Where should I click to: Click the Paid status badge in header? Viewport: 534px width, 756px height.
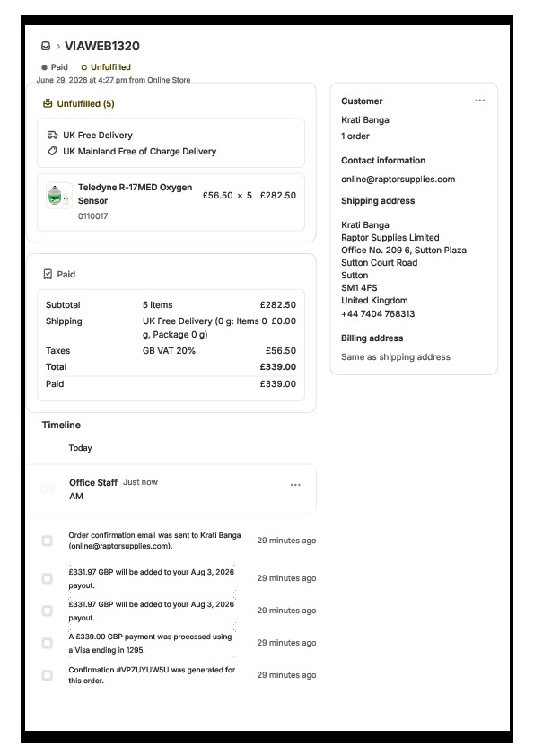(55, 67)
